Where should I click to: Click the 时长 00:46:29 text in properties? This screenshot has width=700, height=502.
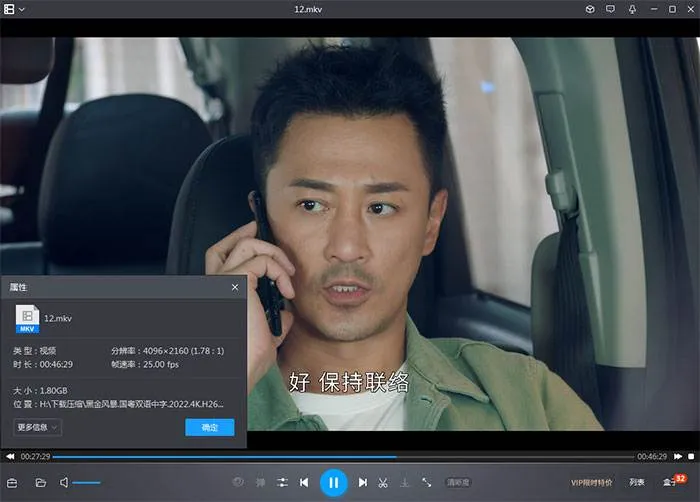(43, 364)
